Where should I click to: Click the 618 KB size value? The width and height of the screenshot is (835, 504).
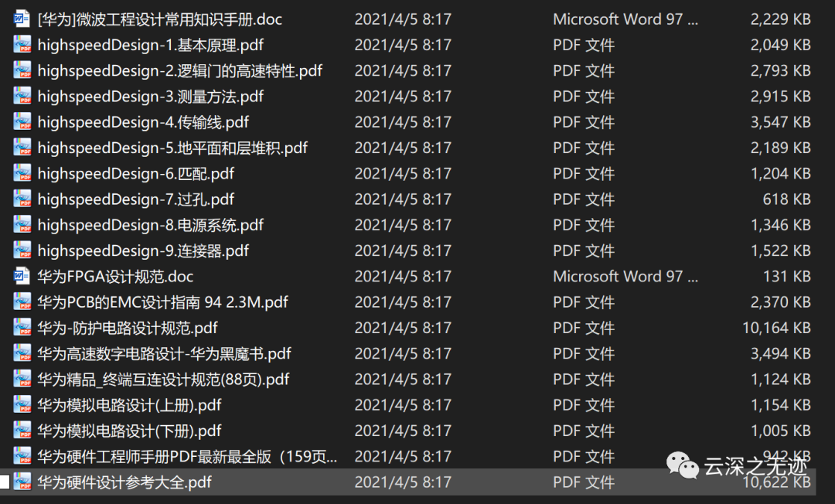786,199
